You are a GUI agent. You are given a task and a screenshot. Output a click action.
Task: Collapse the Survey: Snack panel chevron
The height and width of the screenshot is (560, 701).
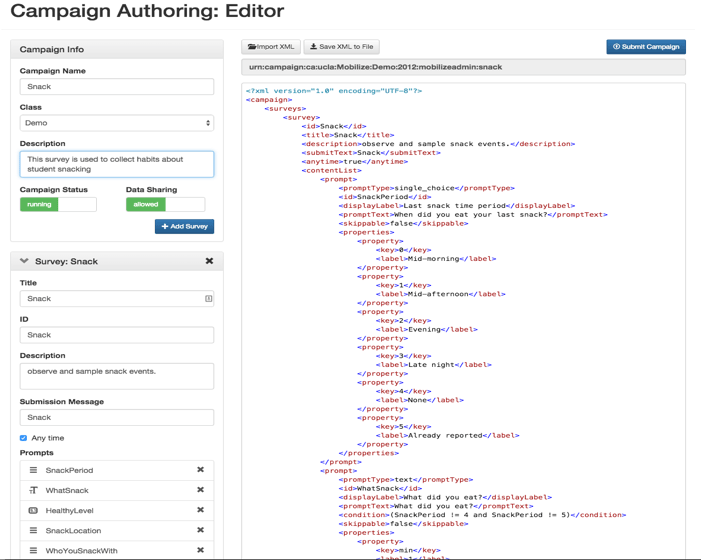25,261
